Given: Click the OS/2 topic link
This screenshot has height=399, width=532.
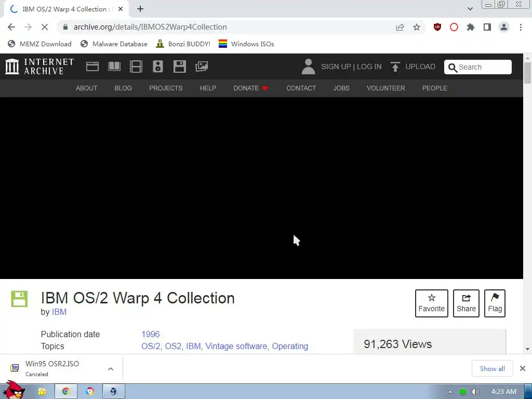Looking at the screenshot, I should pyautogui.click(x=151, y=346).
